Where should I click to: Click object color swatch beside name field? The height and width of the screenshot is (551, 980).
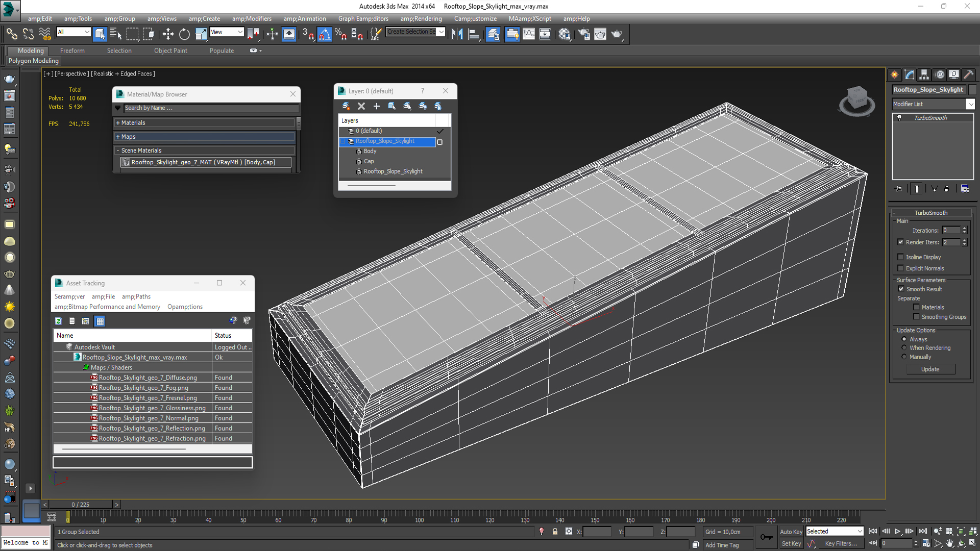click(972, 90)
